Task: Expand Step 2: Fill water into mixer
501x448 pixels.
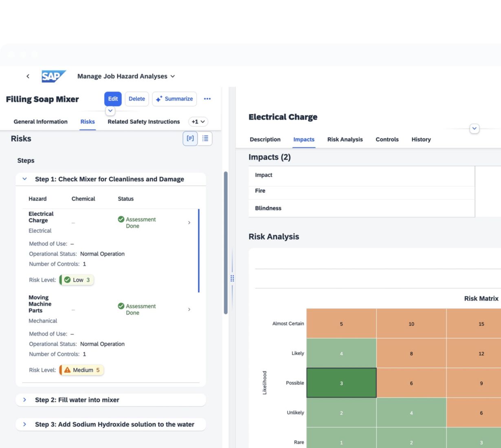Action: [x=25, y=400]
